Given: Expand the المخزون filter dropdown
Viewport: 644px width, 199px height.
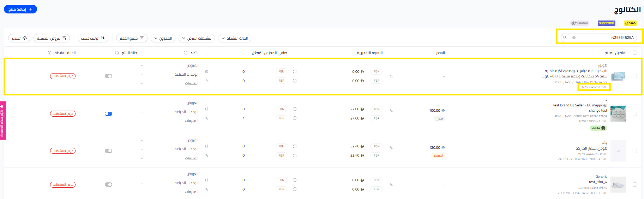Looking at the screenshot, I should coord(163,38).
